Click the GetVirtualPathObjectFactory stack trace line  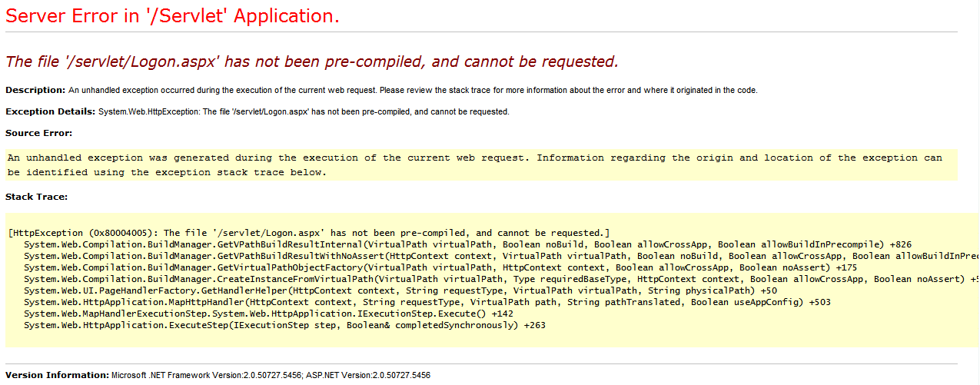[440, 267]
